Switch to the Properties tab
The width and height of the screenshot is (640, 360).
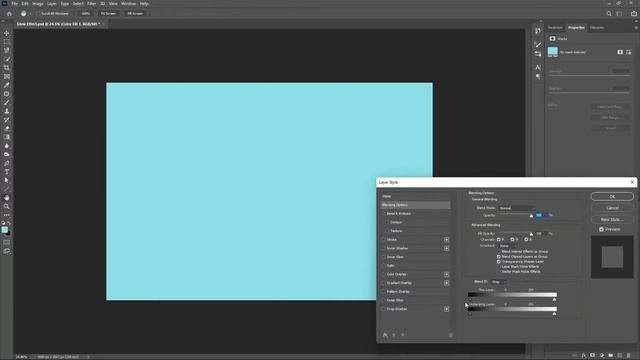[x=576, y=28]
